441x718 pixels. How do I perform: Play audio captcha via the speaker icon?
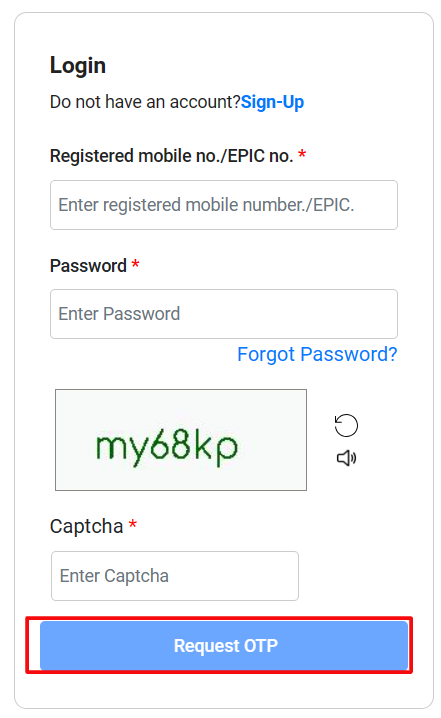347,458
